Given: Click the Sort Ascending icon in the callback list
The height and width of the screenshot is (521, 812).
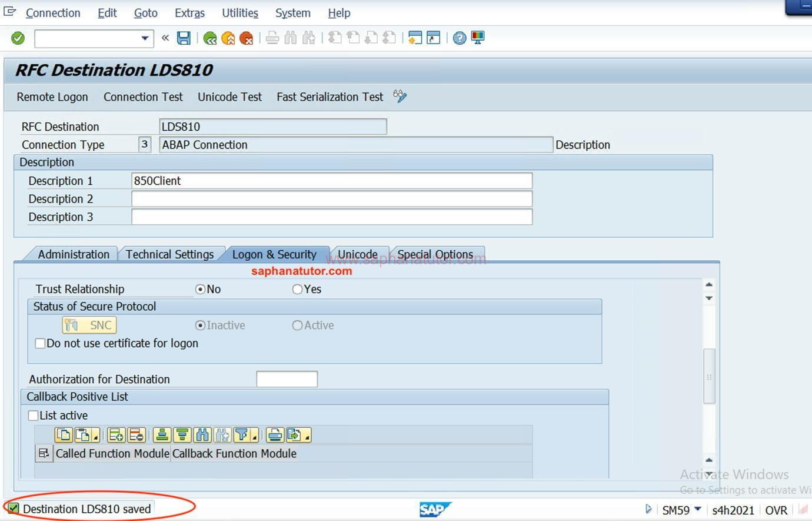Looking at the screenshot, I should point(162,435).
